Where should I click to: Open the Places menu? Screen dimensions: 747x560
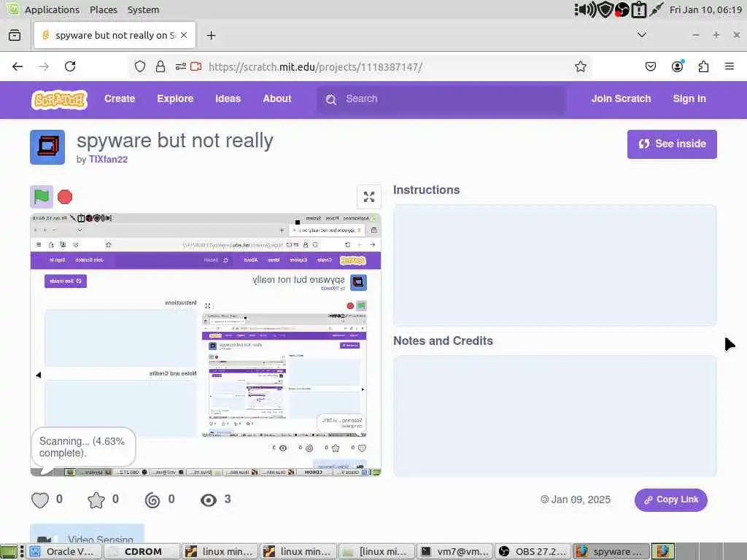coord(104,9)
